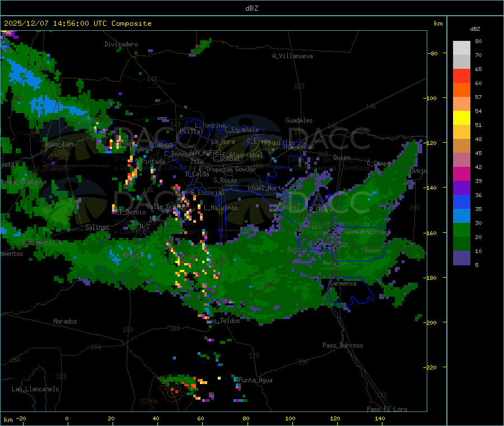Viewport: 504px width, 426px height.
Task: Select the yellow 51-54 dBZ legend color
Action: [x=461, y=118]
